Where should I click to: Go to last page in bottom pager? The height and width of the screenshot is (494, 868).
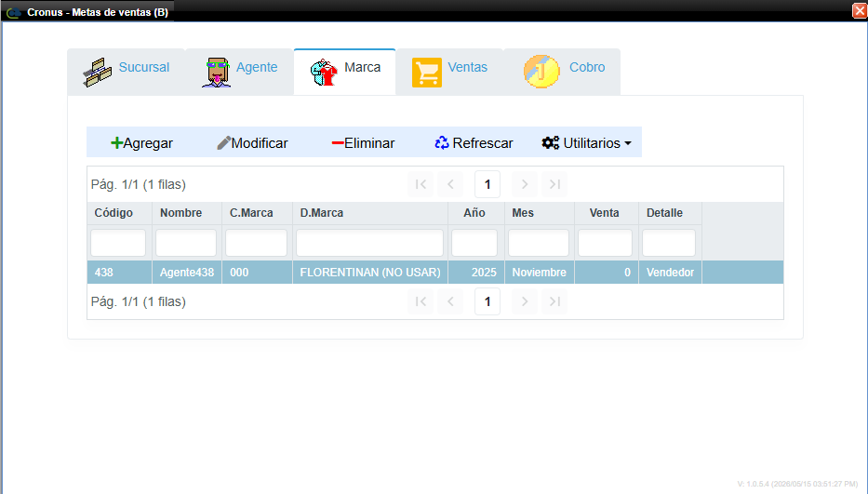554,301
